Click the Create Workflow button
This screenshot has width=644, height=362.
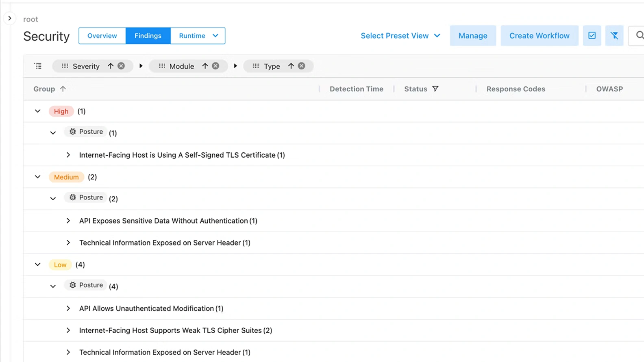539,36
